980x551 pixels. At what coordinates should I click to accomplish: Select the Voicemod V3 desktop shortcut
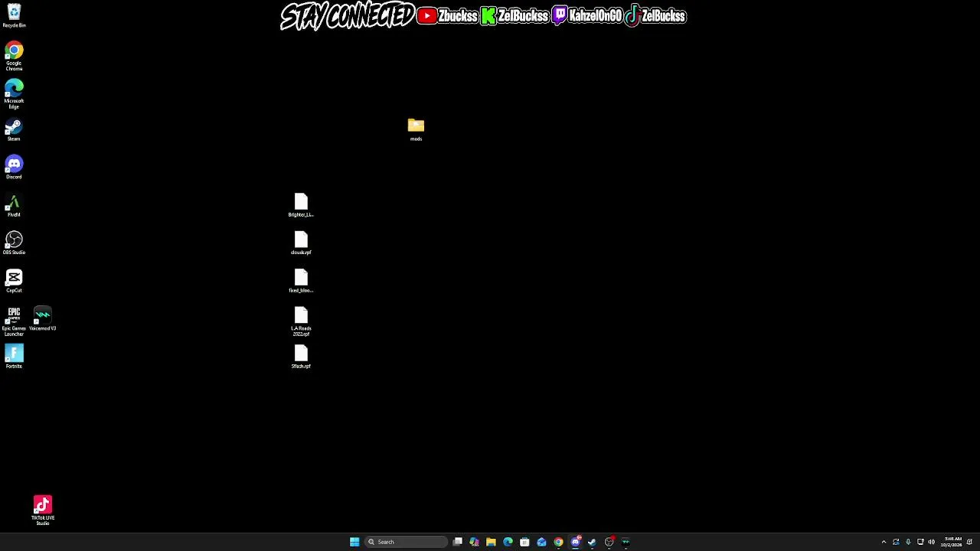click(x=43, y=319)
